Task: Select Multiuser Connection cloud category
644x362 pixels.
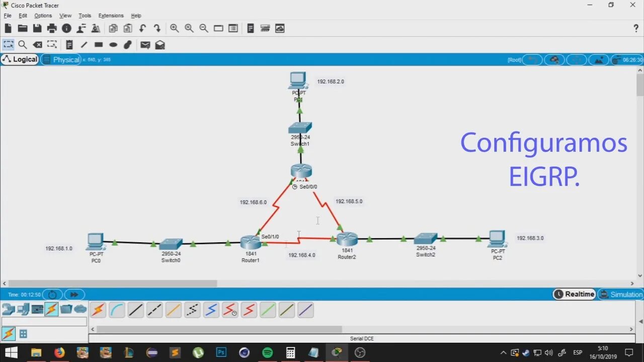Action: tap(80, 309)
